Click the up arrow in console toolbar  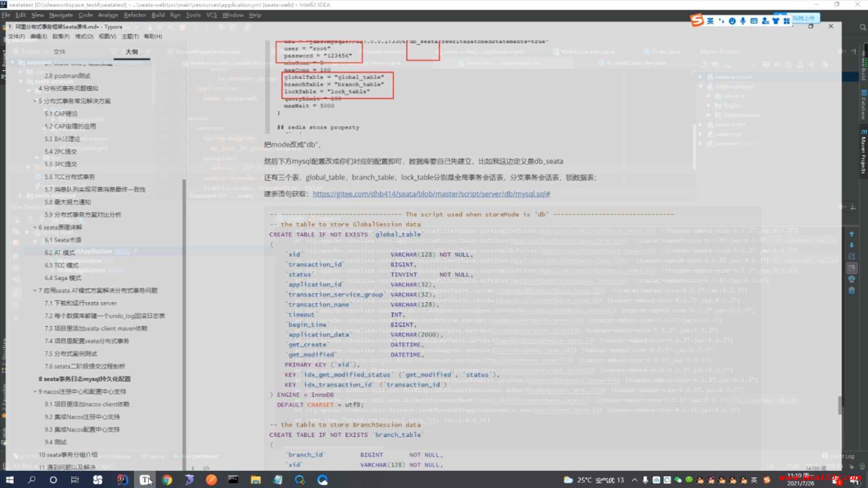click(852, 234)
